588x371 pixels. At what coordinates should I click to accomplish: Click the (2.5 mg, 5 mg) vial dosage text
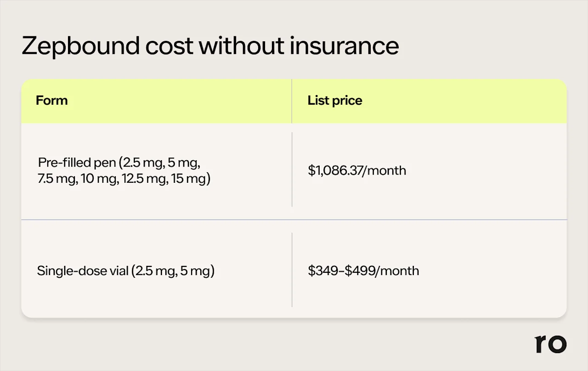click(x=173, y=271)
